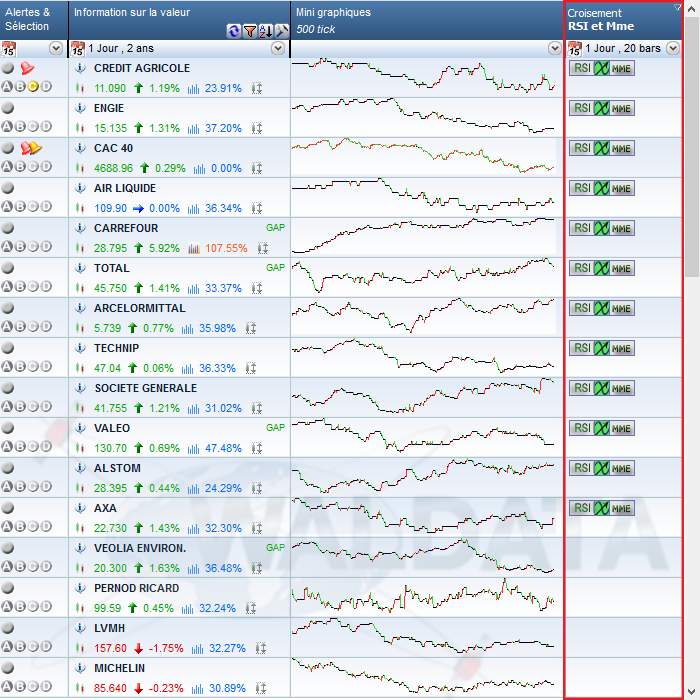Viewport: 700px width, 700px height.
Task: Click the candlestick icon next to TOTAL price
Action: 80,288
